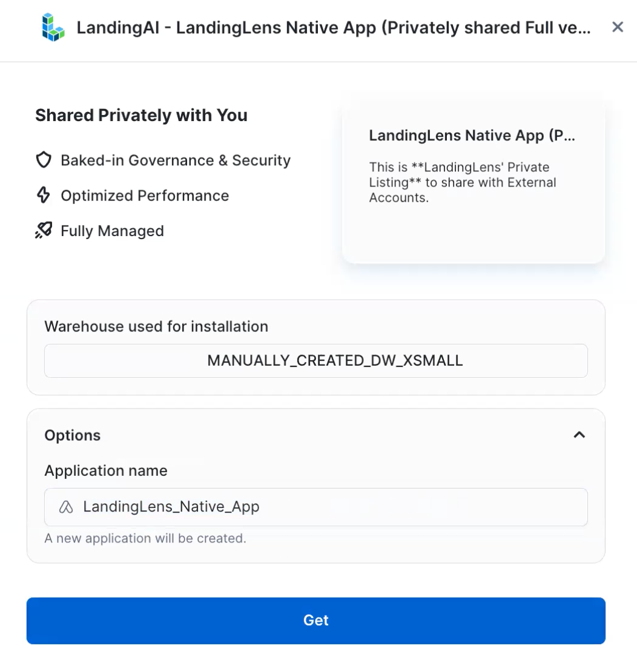637x672 pixels.
Task: Focus the Application name text field
Action: click(327, 507)
